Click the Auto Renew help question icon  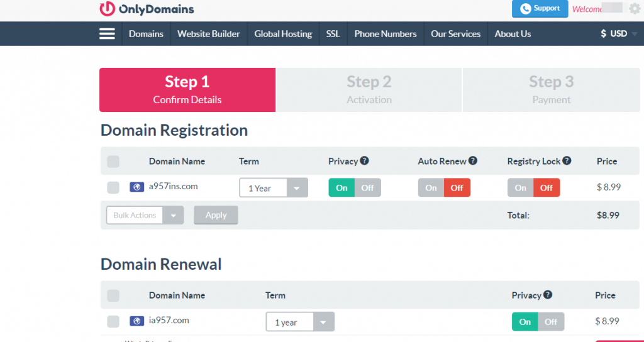[473, 161]
